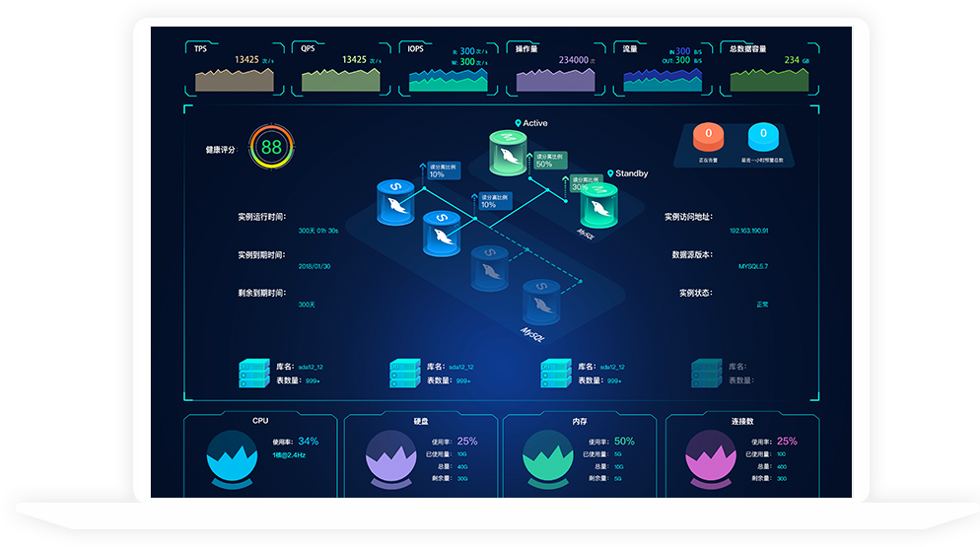Screen dimensions: 980x547
Task: Click the orange current-alarm counter showing 0
Action: pyautogui.click(x=708, y=137)
